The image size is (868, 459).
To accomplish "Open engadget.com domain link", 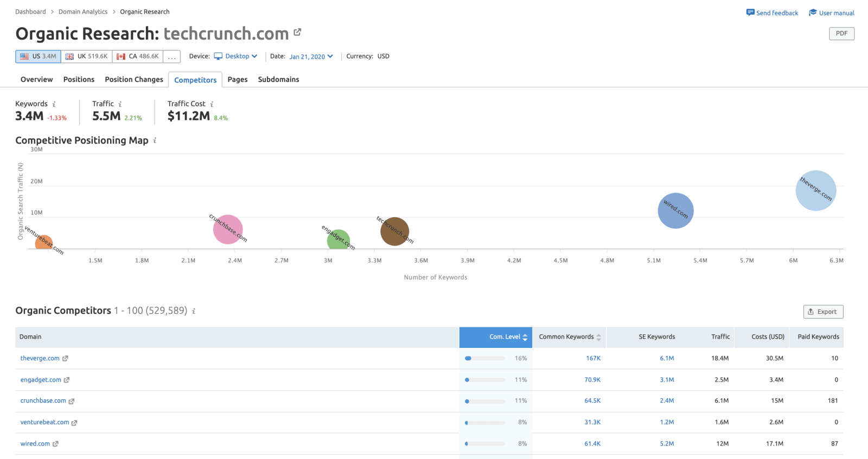I will click(41, 380).
